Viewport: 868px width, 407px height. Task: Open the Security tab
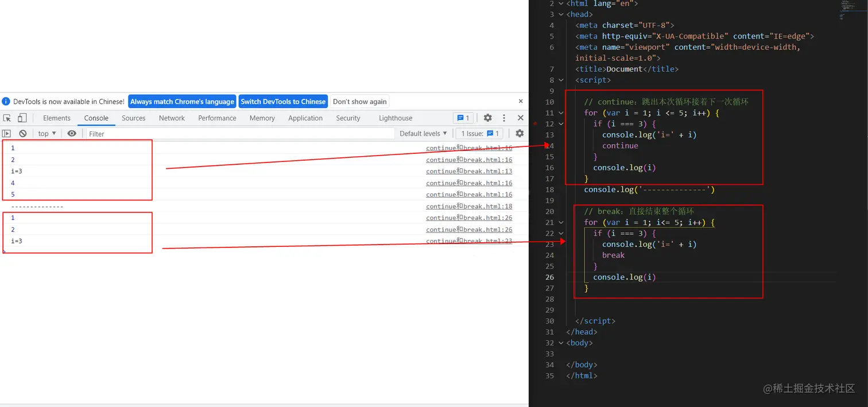click(x=348, y=118)
